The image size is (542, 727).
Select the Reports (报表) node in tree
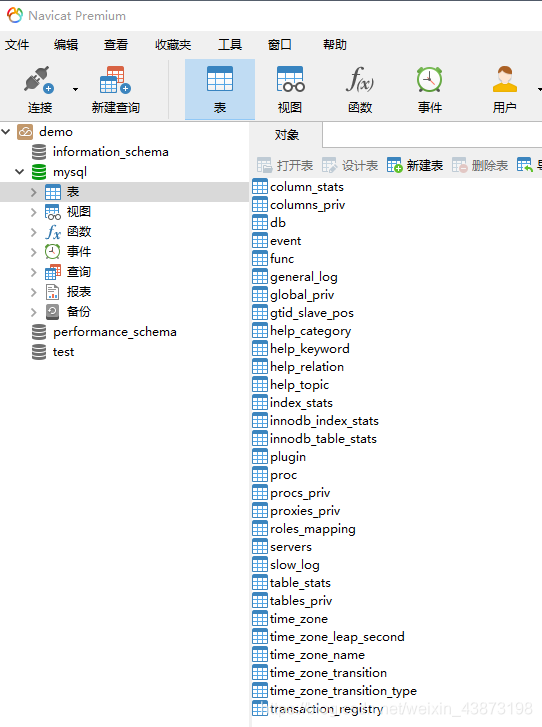(68, 292)
